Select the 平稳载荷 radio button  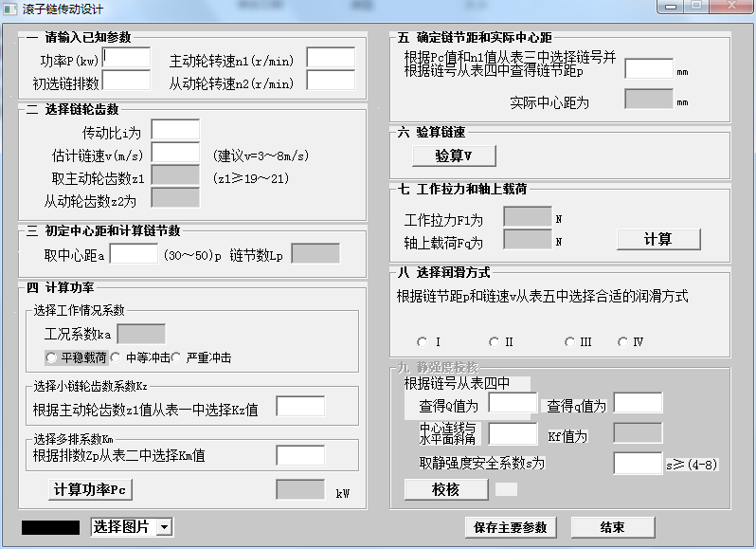pyautogui.click(x=51, y=358)
